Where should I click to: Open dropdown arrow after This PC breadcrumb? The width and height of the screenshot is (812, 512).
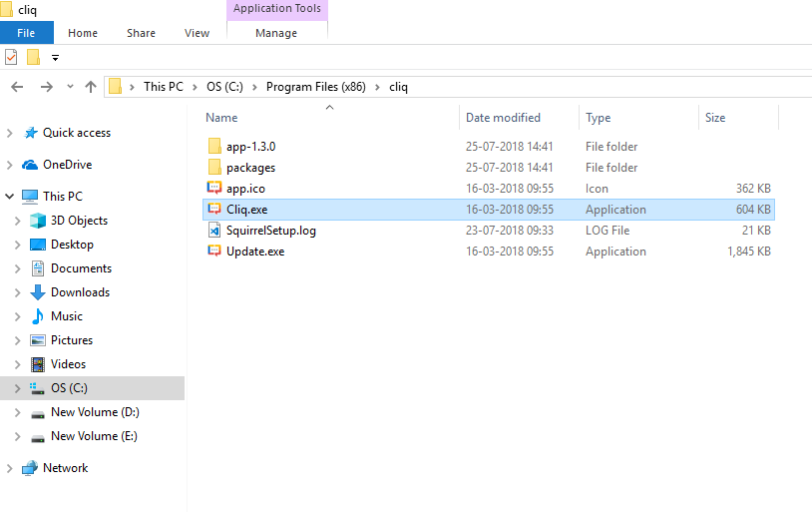tap(195, 87)
